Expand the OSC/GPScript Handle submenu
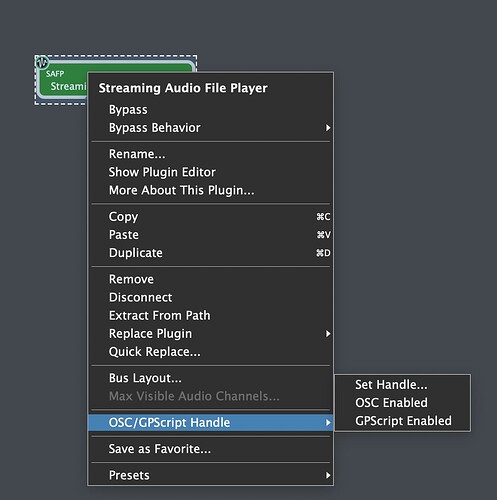The image size is (497, 500). [210, 422]
